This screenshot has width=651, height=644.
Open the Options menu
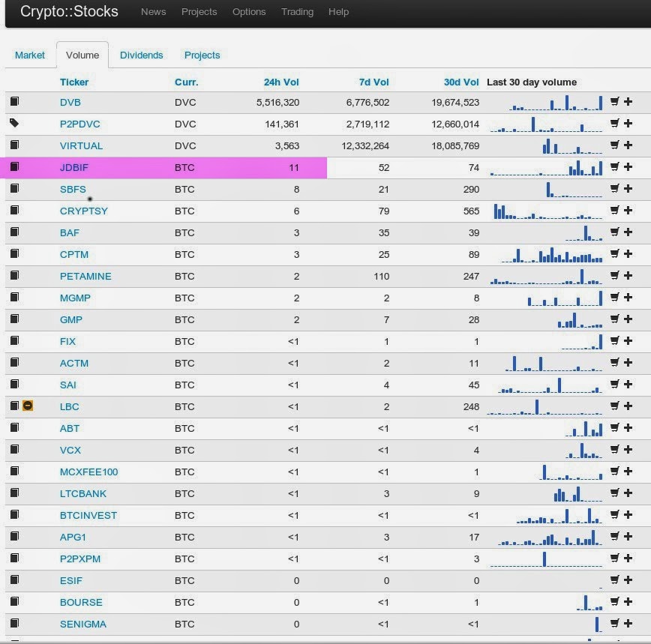point(249,11)
